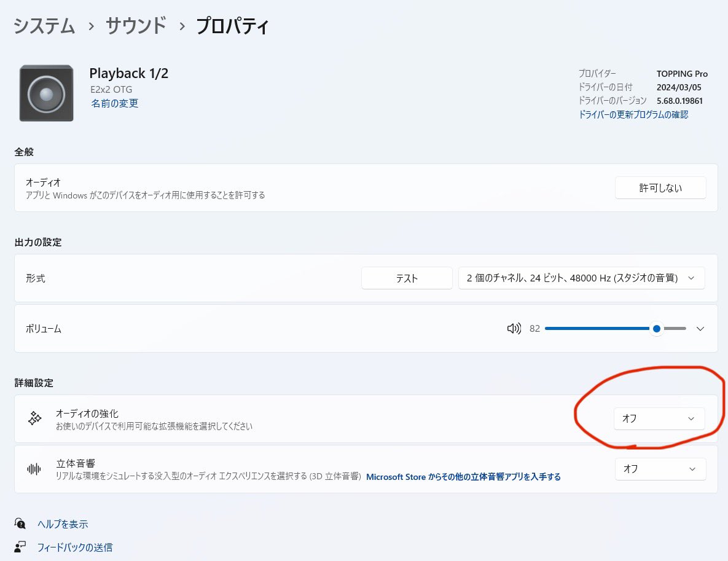Open フィードバックの送信 link

click(75, 547)
